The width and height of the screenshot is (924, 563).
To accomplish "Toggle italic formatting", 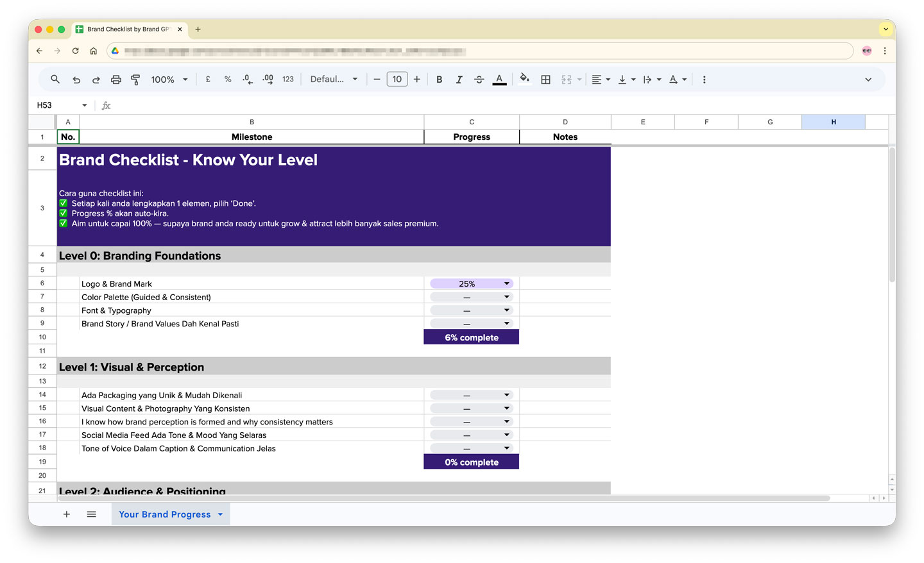I will click(459, 80).
